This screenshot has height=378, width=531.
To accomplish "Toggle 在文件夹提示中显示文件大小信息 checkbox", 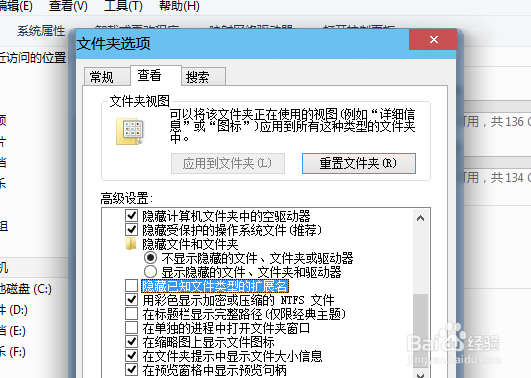I will (131, 356).
